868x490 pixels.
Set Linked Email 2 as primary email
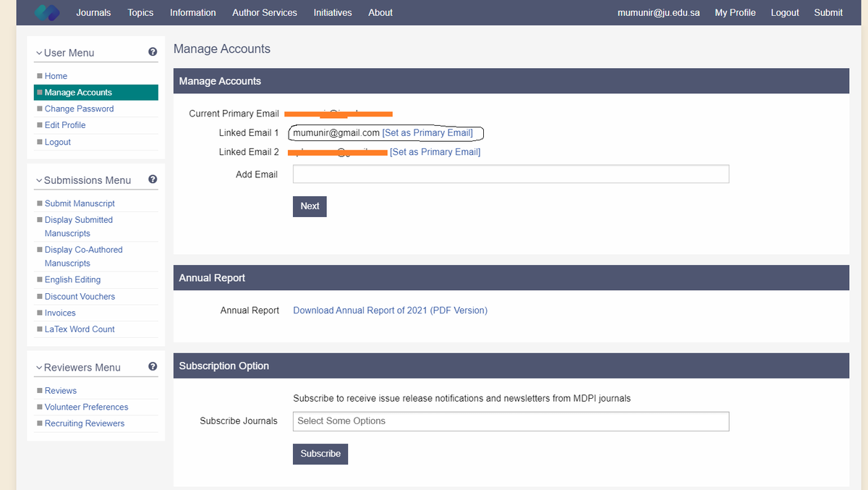pos(435,152)
